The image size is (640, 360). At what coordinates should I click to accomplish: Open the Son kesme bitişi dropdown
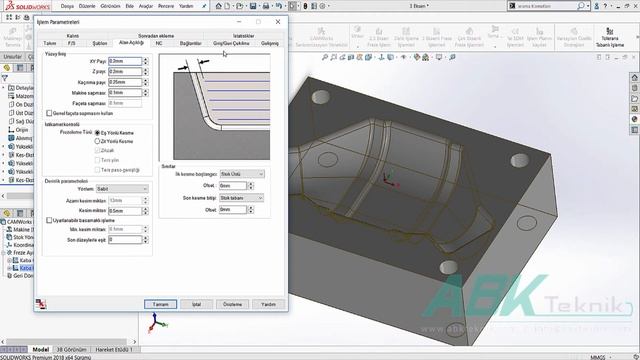241,198
